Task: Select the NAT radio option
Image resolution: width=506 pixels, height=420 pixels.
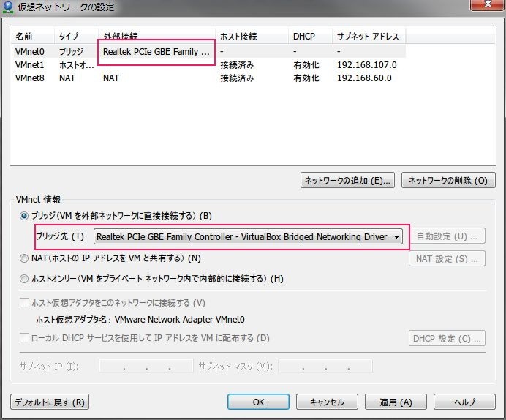Action: [24, 258]
